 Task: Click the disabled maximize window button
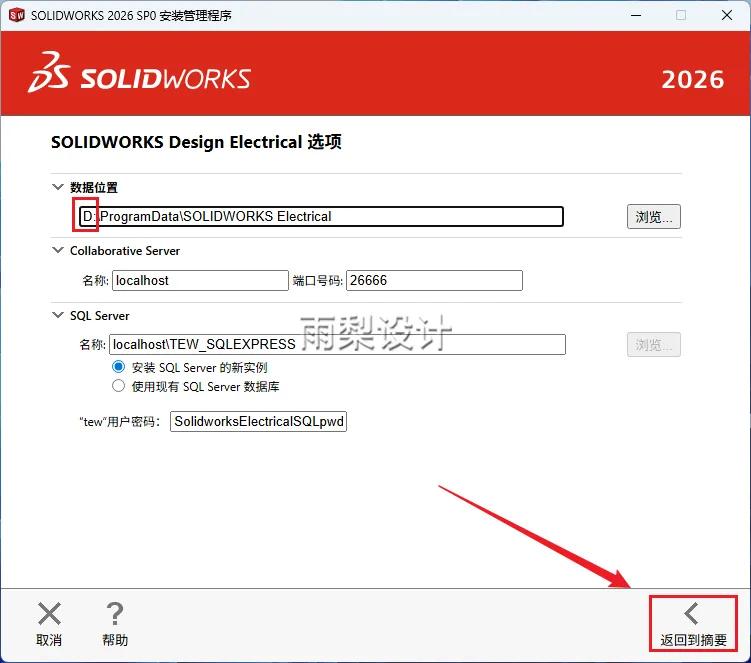pyautogui.click(x=681, y=15)
